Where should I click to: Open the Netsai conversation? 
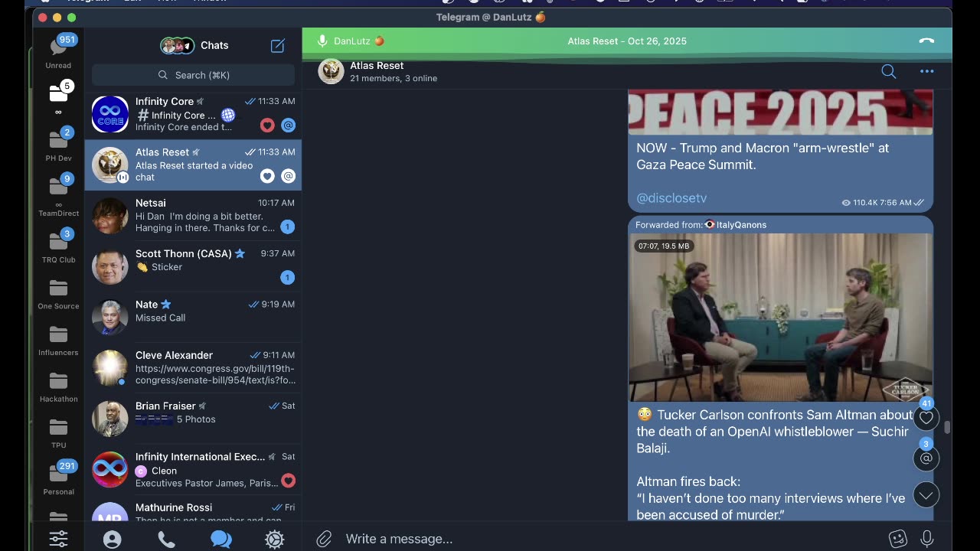(x=193, y=215)
